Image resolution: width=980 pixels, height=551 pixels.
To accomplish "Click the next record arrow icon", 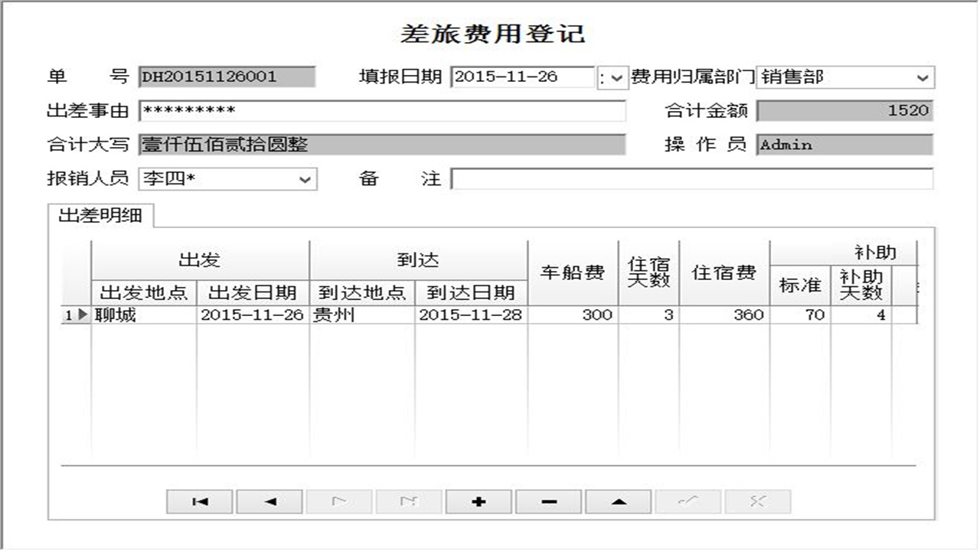I will tap(338, 501).
